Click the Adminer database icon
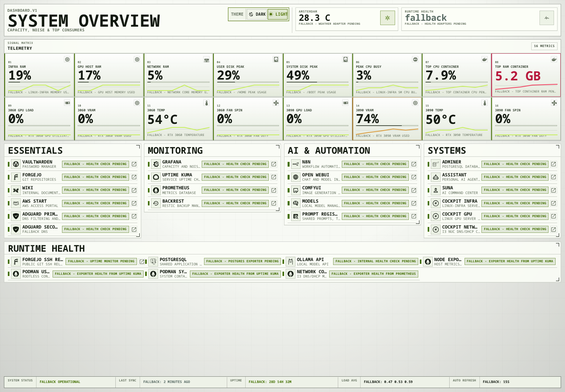The width and height of the screenshot is (565, 392). tap(436, 164)
